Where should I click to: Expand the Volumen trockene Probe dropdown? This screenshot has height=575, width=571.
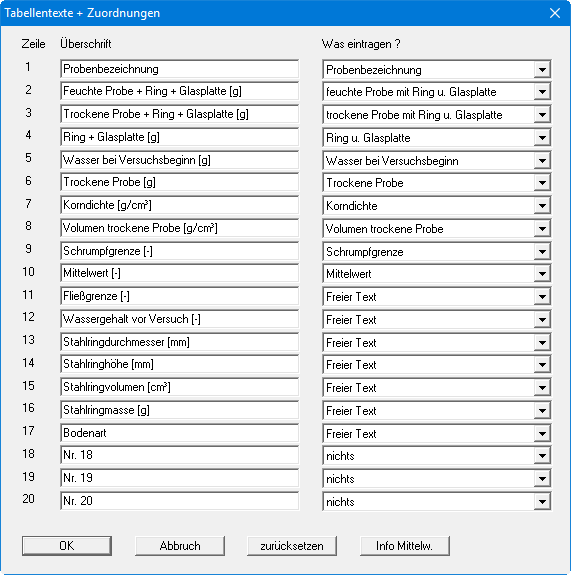[542, 229]
